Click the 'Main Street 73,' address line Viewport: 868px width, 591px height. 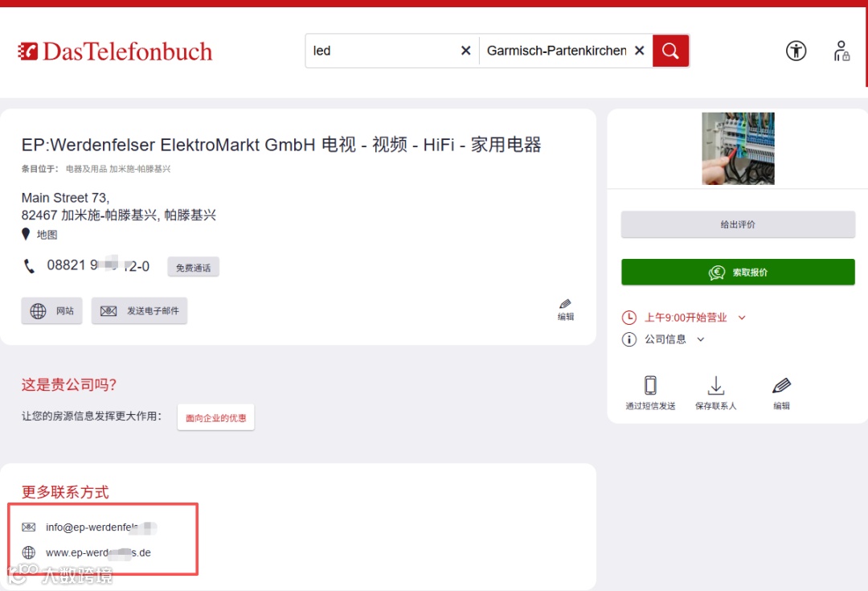tap(65, 198)
